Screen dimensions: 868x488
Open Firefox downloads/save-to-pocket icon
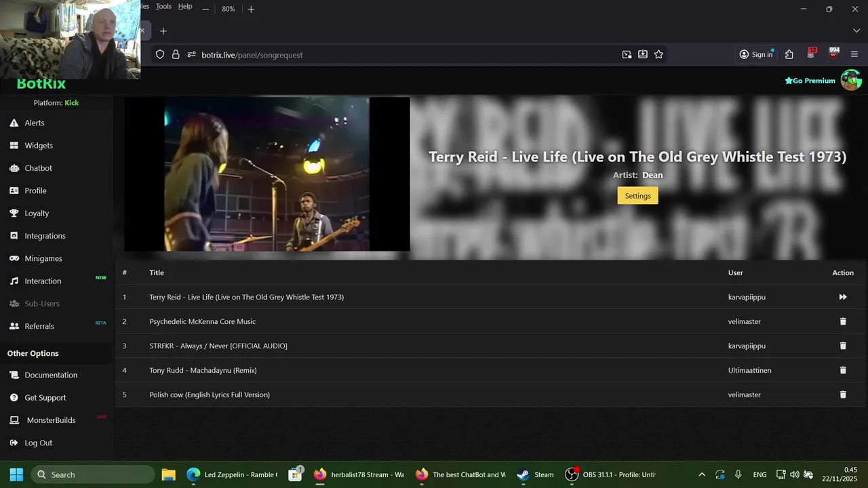pyautogui.click(x=642, y=54)
